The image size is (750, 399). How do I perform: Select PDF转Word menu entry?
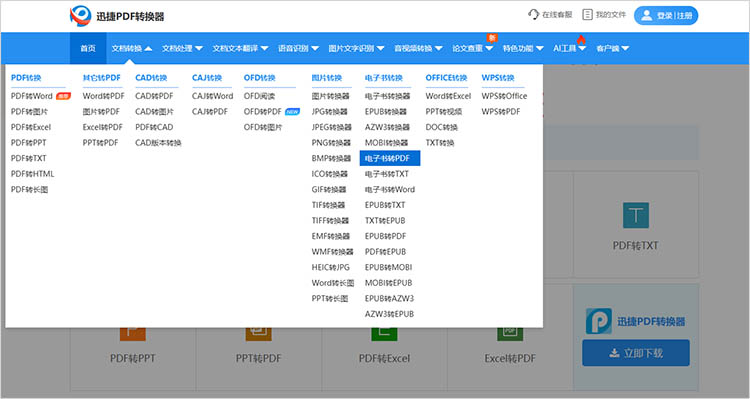pos(32,96)
